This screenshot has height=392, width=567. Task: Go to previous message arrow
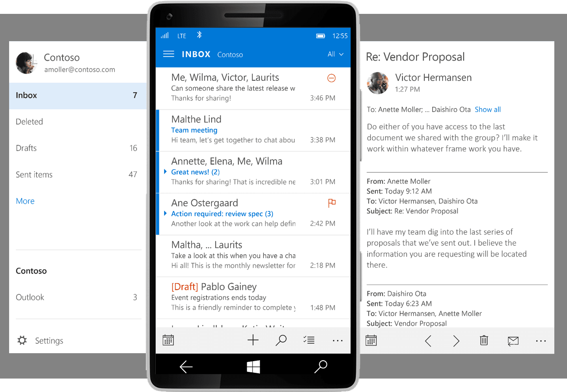(428, 341)
